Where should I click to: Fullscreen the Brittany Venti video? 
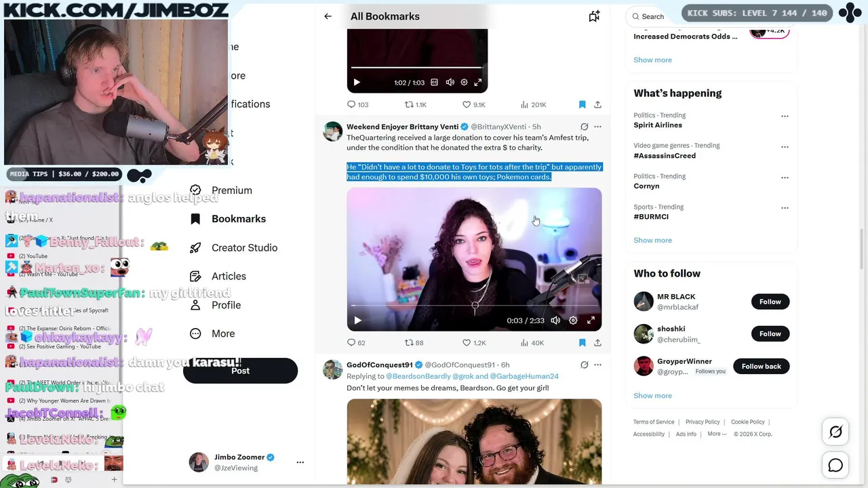(x=591, y=321)
